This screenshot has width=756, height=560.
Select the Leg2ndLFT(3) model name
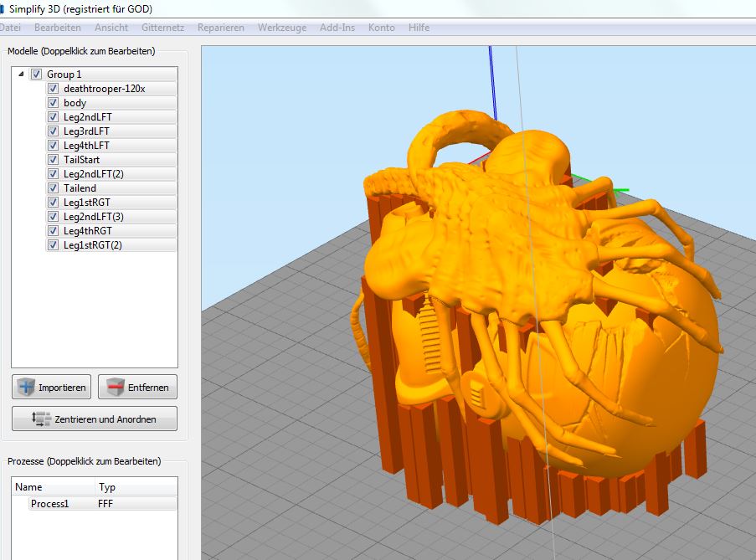(94, 217)
